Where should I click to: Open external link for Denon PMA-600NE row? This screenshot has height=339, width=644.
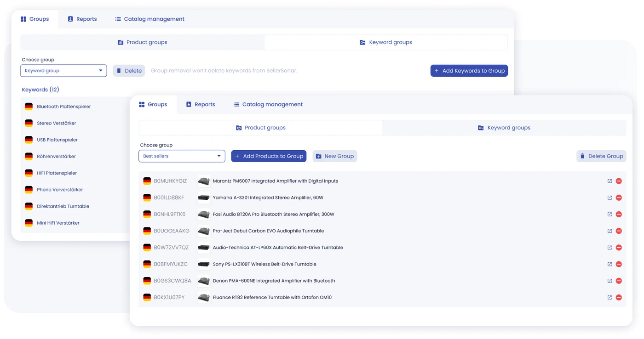pyautogui.click(x=609, y=281)
